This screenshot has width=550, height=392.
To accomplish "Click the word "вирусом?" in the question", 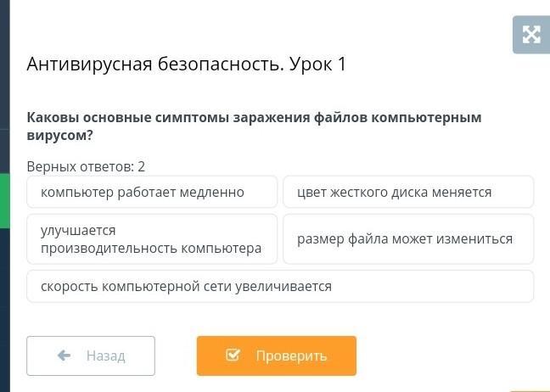I will (59, 135).
